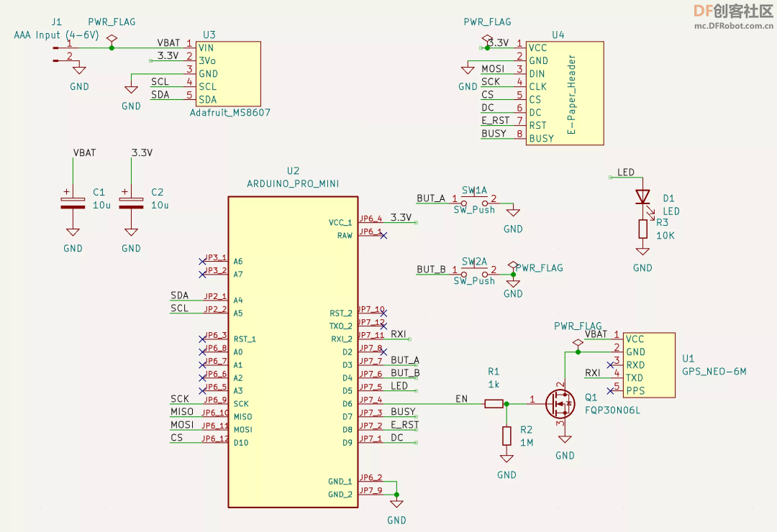The width and height of the screenshot is (777, 532).
Task: Click the no-connect X on the RAW pin
Action: click(x=383, y=235)
